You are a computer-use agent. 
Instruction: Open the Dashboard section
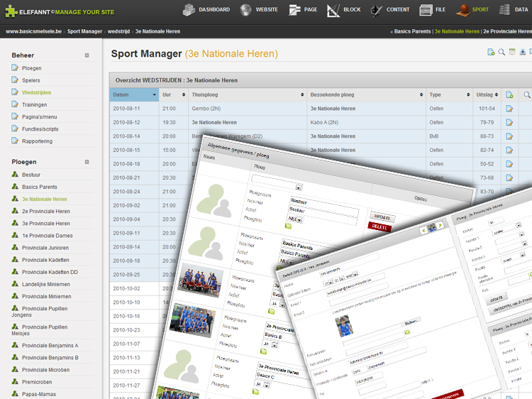click(206, 10)
